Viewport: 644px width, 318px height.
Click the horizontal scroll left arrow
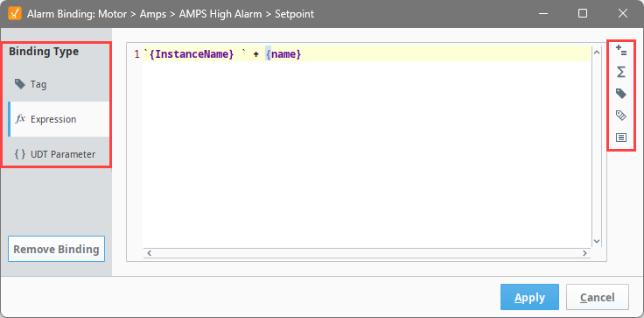pyautogui.click(x=149, y=253)
